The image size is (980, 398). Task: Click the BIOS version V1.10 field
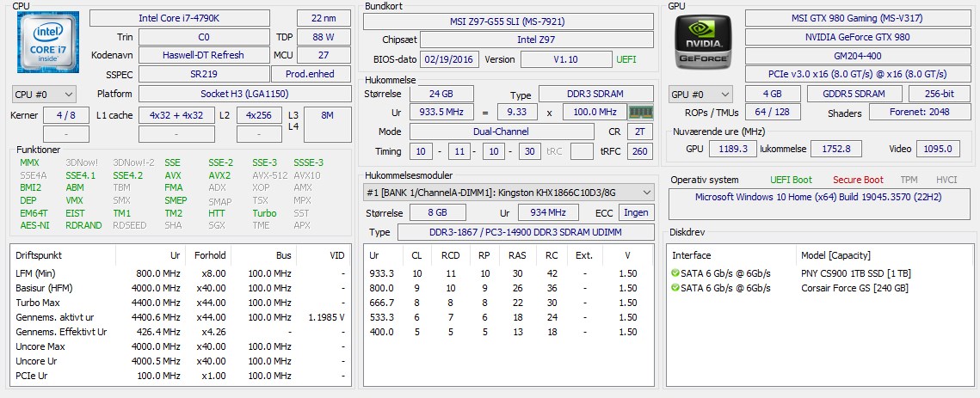tap(566, 59)
